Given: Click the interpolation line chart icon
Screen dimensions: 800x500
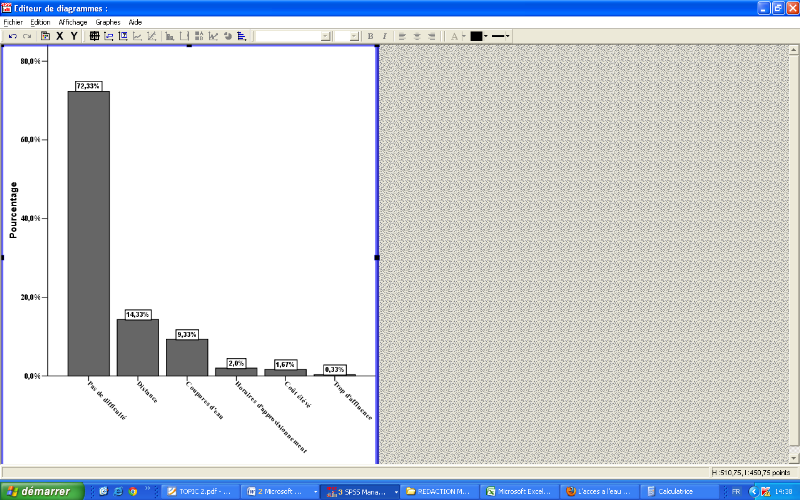Looking at the screenshot, I should click(213, 36).
